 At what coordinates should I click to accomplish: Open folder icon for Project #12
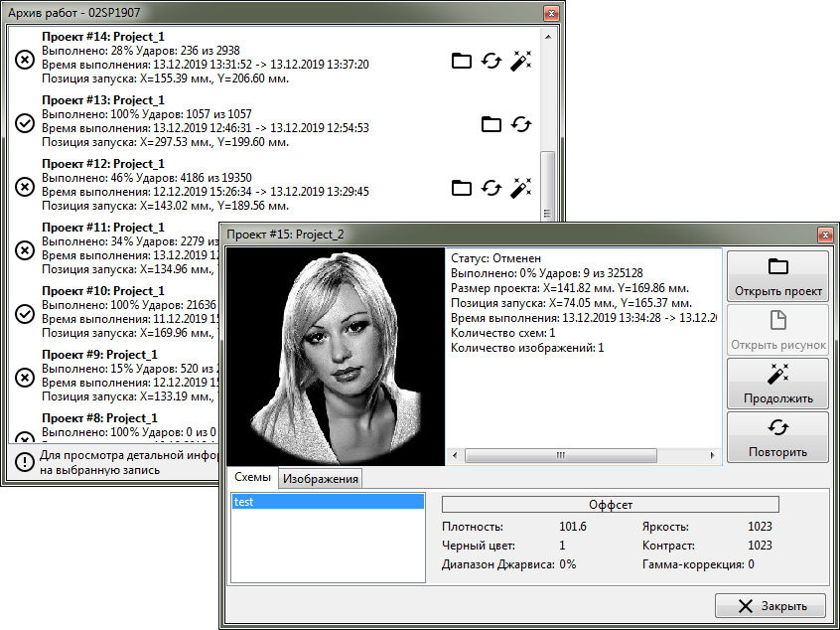tap(462, 188)
